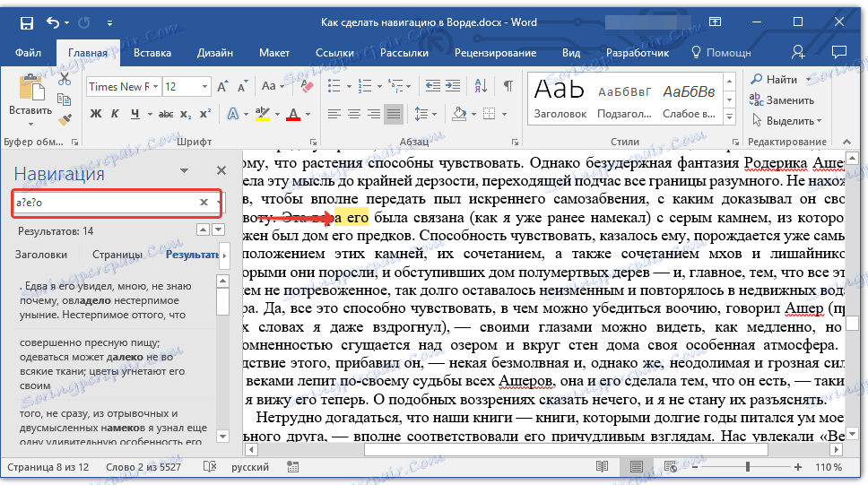Click the spelling check icon in status bar
The height and width of the screenshot is (485, 868).
(x=209, y=468)
